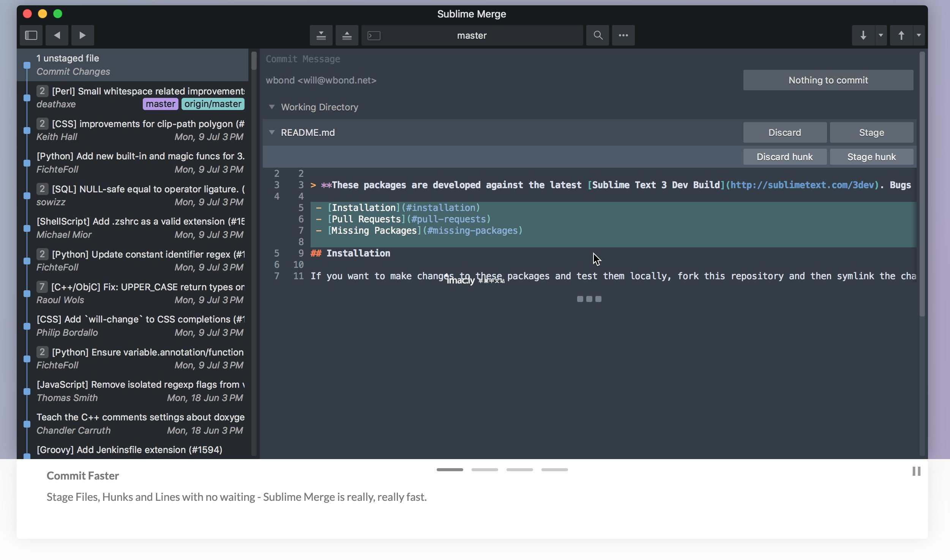Select the Groovy Jenkinsfile extension commit

pos(133,450)
